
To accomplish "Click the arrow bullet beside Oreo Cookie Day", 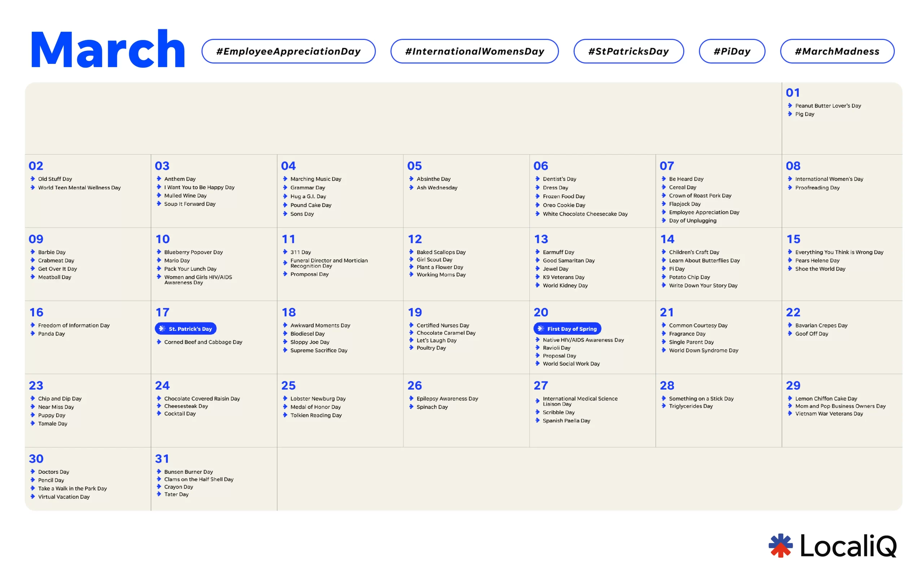I will tap(537, 205).
